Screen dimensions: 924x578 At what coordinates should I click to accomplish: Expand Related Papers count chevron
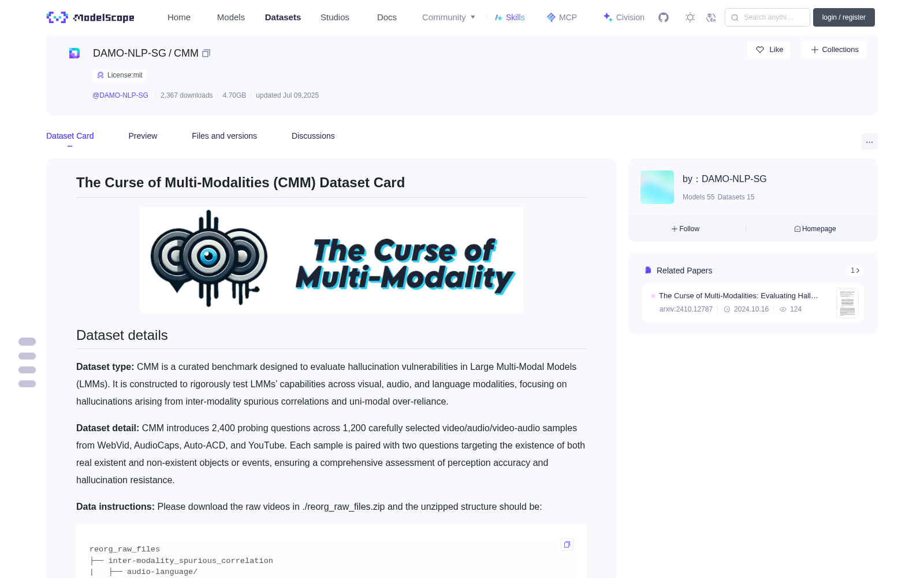[855, 271]
